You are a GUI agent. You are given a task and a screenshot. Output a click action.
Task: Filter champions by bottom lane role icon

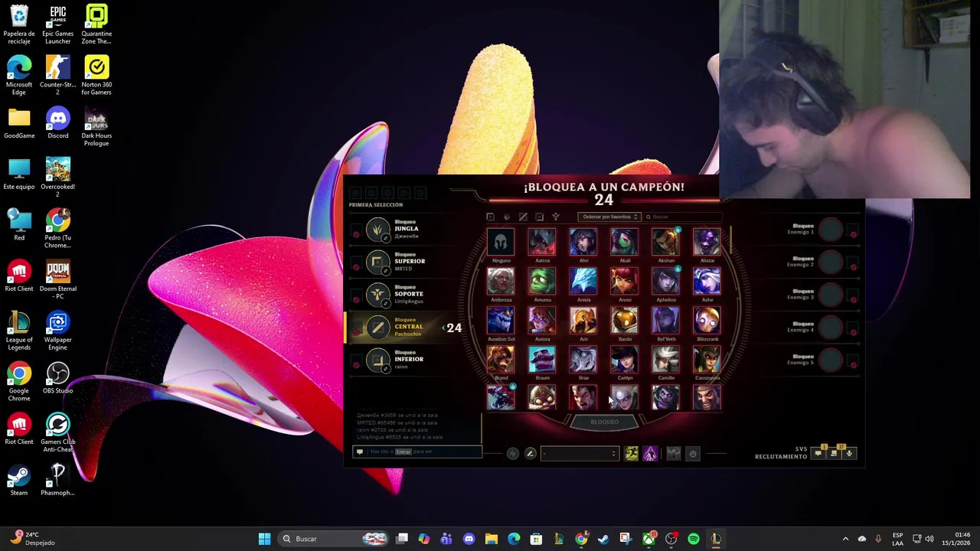(540, 217)
